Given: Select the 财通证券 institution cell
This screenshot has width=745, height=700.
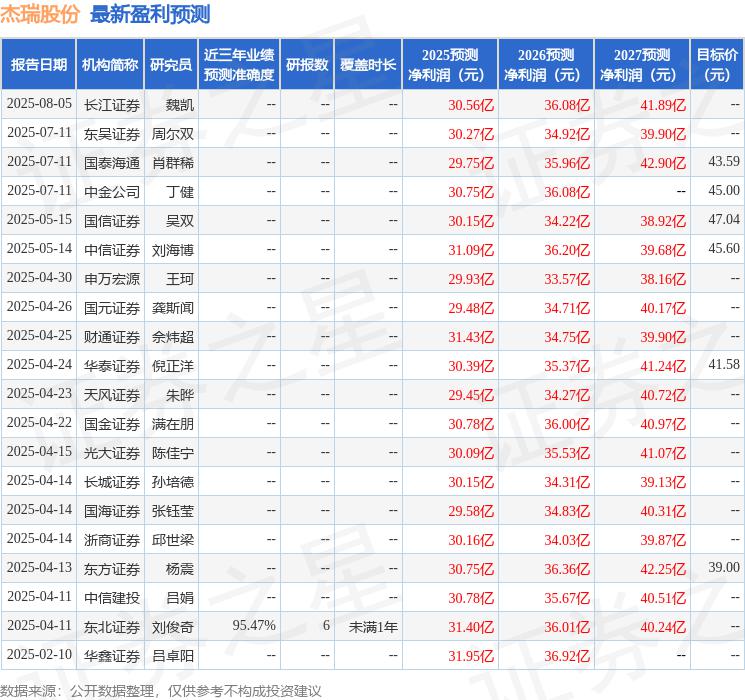Looking at the screenshot, I should (x=112, y=337).
